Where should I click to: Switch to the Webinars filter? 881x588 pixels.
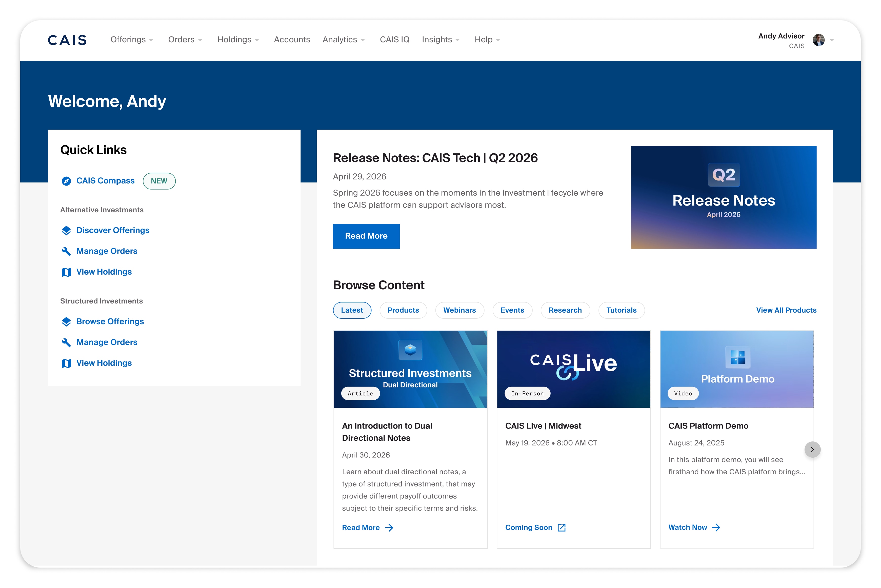point(459,311)
